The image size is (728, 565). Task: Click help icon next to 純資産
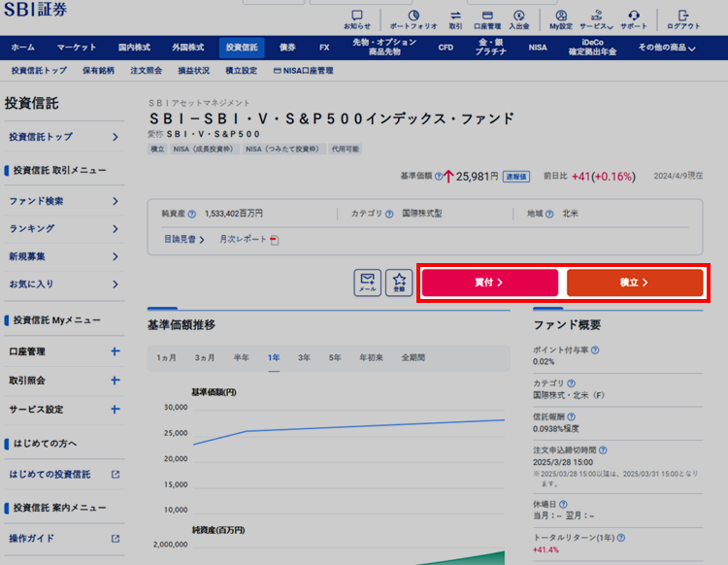(192, 214)
